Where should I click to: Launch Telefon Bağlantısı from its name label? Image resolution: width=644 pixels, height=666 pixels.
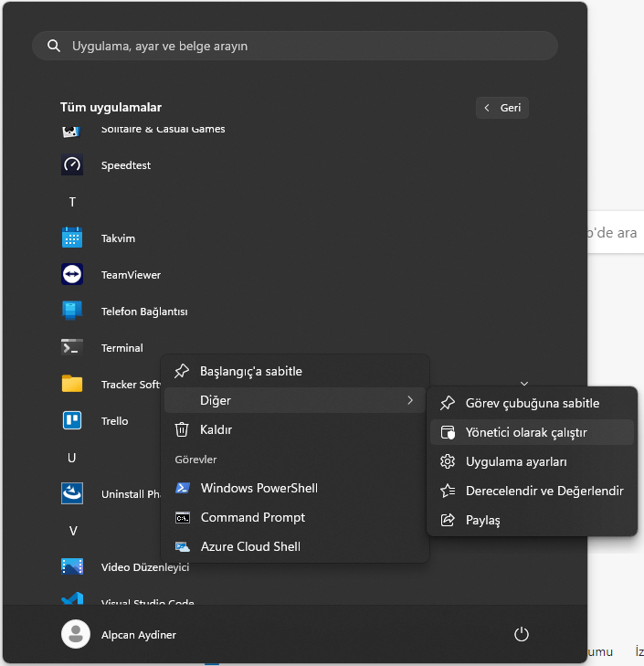pyautogui.click(x=144, y=312)
